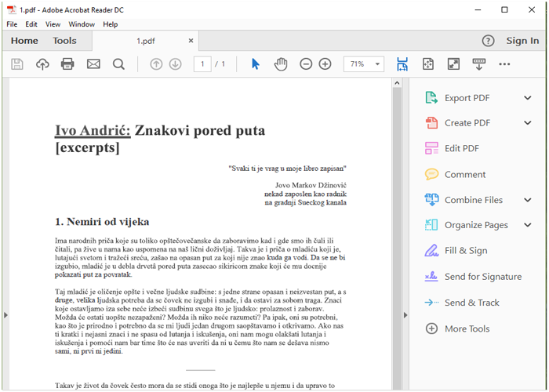Collapse the right tools pane arrow
The height and width of the screenshot is (392, 549).
tap(405, 315)
